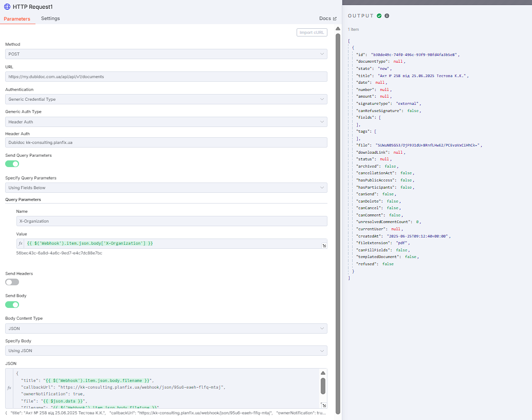Switch to the Parameters tab
This screenshot has width=532, height=420.
(x=17, y=19)
